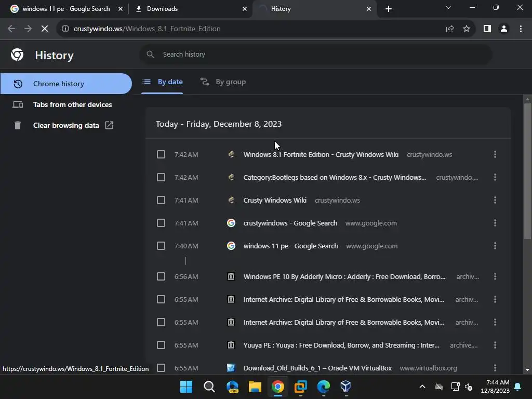Open actions menu for windows 11 pe search

point(495,246)
